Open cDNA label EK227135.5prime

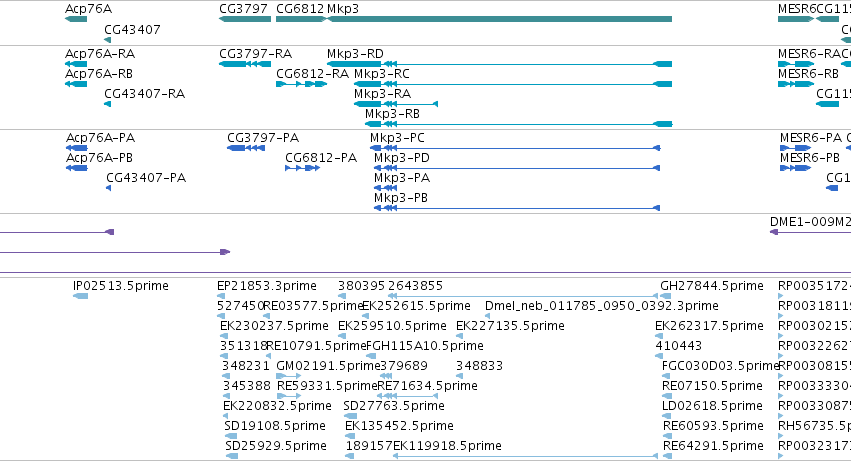(510, 326)
